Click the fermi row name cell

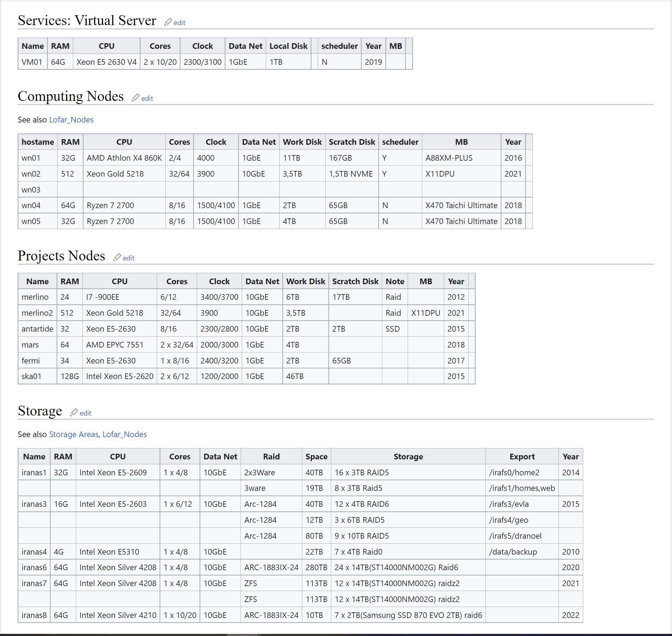pyautogui.click(x=38, y=361)
